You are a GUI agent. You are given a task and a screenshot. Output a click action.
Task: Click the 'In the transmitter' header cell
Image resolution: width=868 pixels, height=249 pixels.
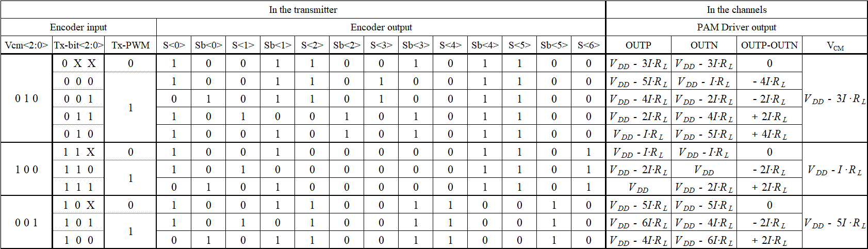coord(303,10)
